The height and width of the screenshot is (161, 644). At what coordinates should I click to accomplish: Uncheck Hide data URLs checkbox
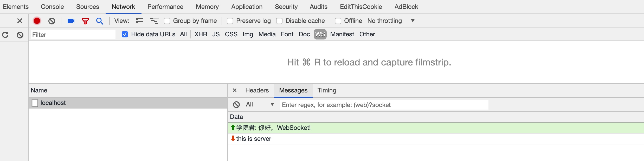pyautogui.click(x=125, y=34)
